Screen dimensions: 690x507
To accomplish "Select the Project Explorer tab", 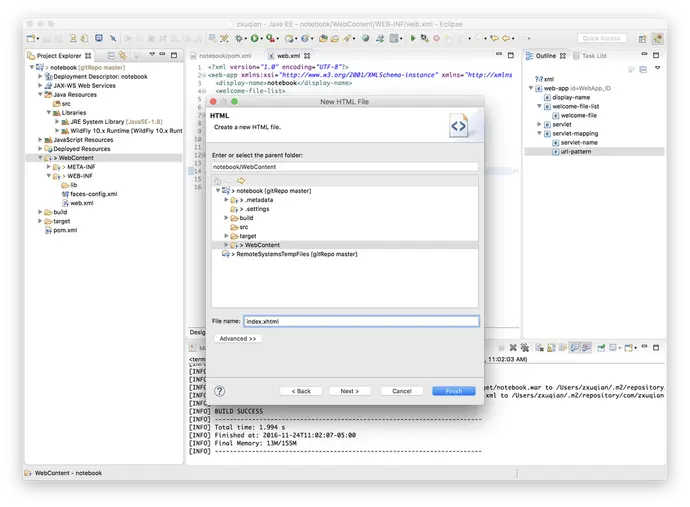I will [59, 56].
